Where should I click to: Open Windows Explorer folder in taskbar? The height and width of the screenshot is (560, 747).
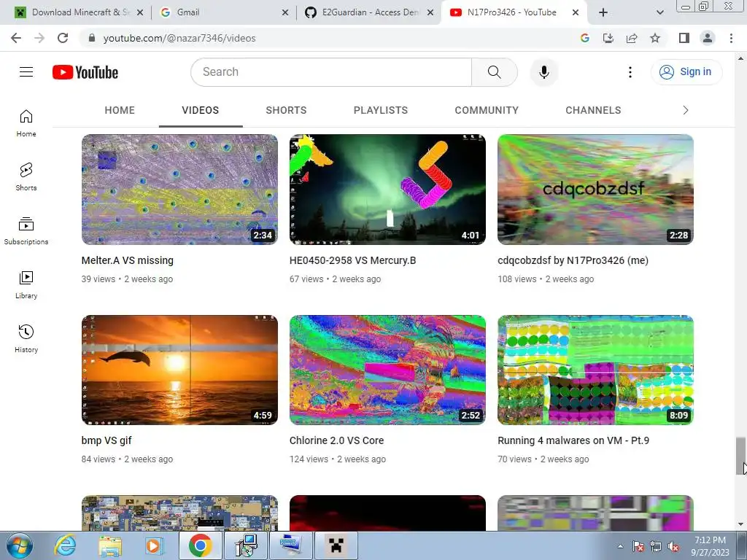click(x=110, y=545)
